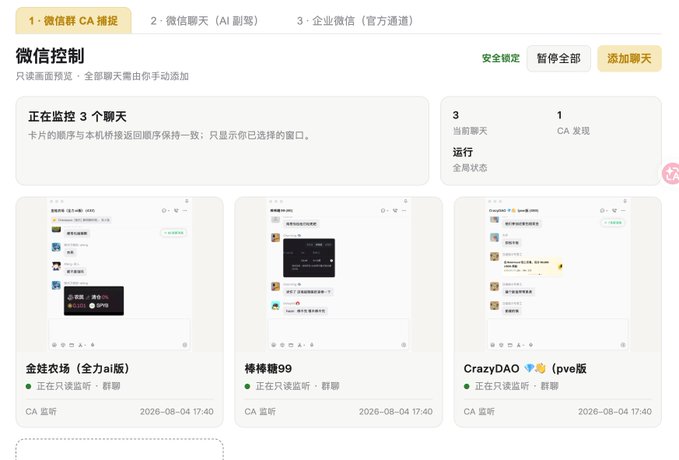Click the 添加聊天 button
This screenshot has height=460, width=679.
[x=629, y=58]
